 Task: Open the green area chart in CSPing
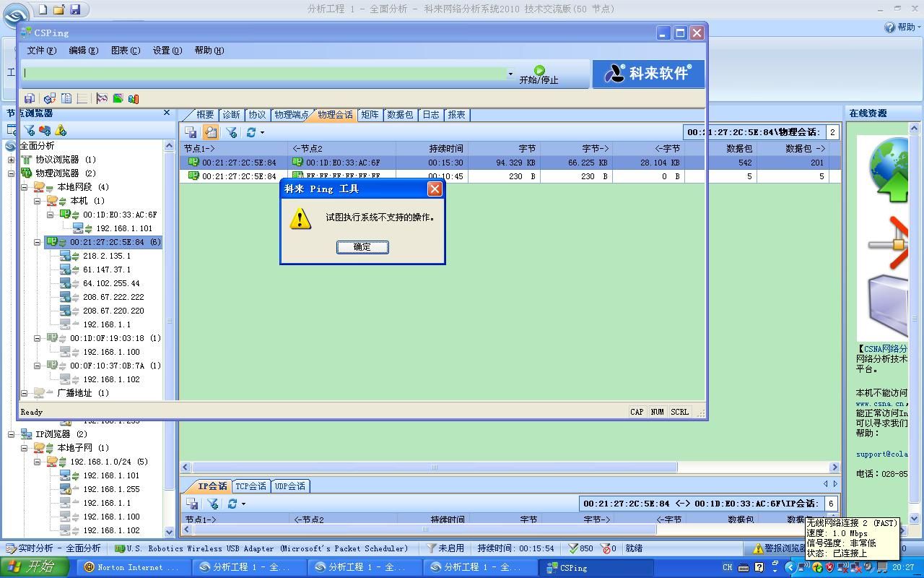pos(118,98)
